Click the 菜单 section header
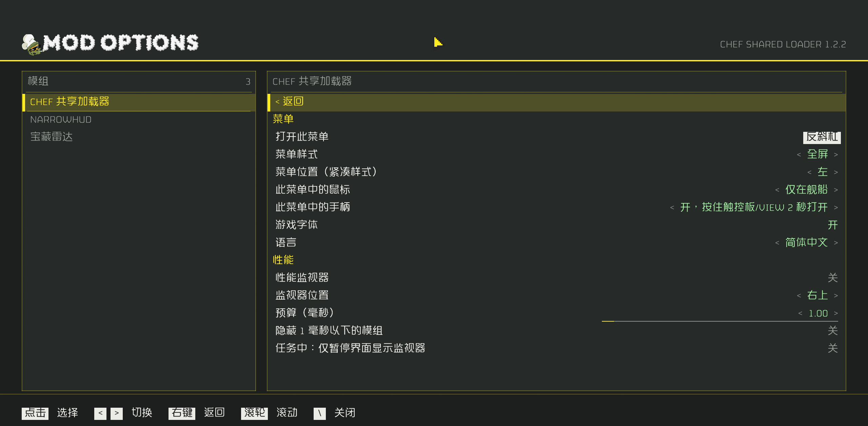Screen dimensions: 868x426 283,119
